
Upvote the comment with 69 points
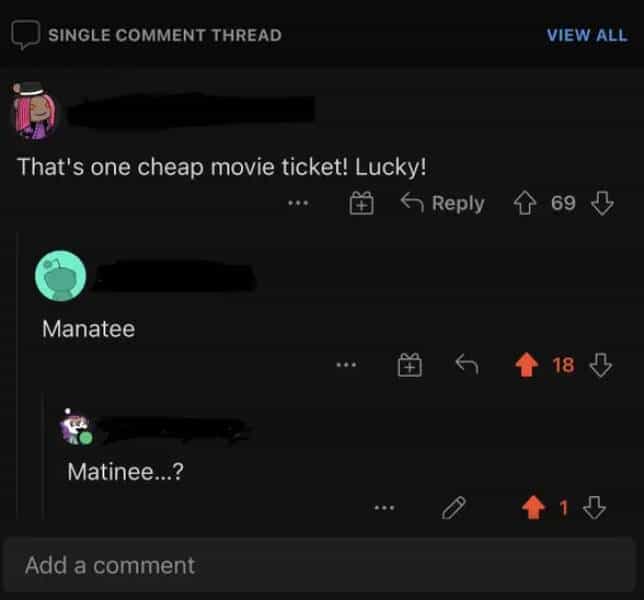(524, 203)
